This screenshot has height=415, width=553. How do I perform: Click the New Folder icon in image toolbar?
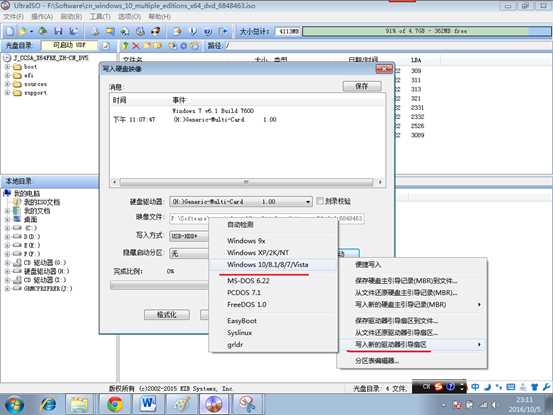[x=147, y=45]
